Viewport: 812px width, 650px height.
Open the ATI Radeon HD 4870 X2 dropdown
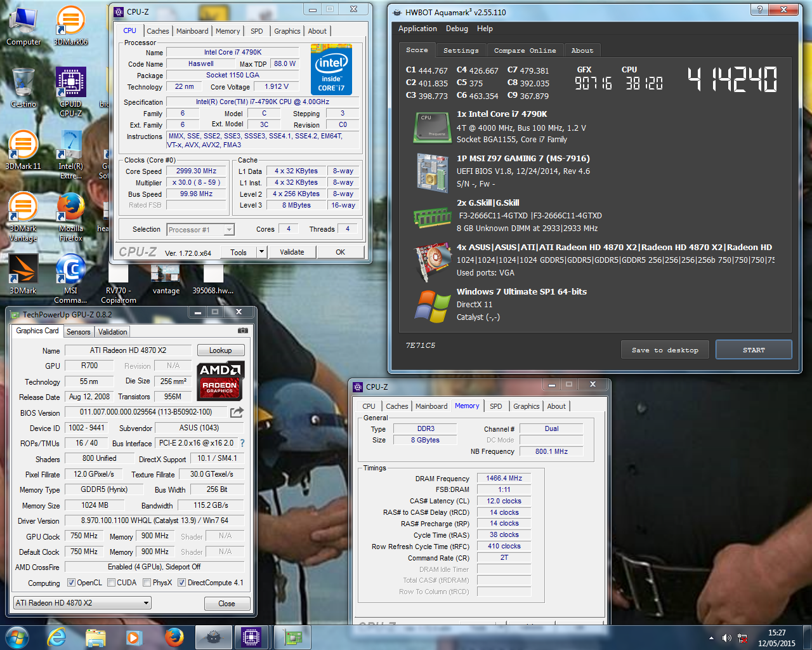pyautogui.click(x=82, y=603)
